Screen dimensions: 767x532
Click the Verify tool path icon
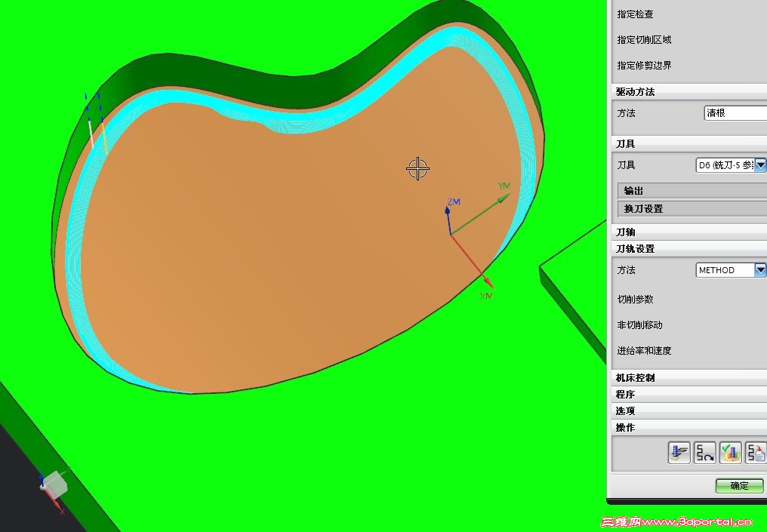click(x=731, y=453)
